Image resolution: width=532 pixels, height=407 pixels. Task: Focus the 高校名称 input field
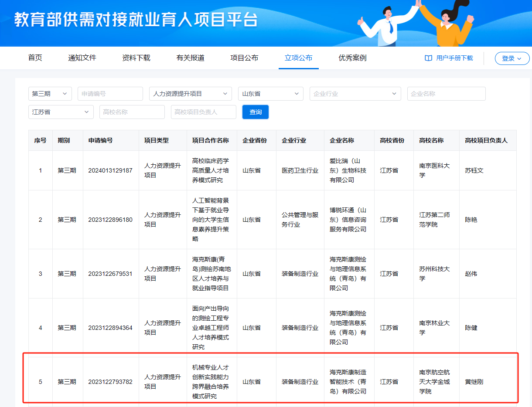click(132, 112)
